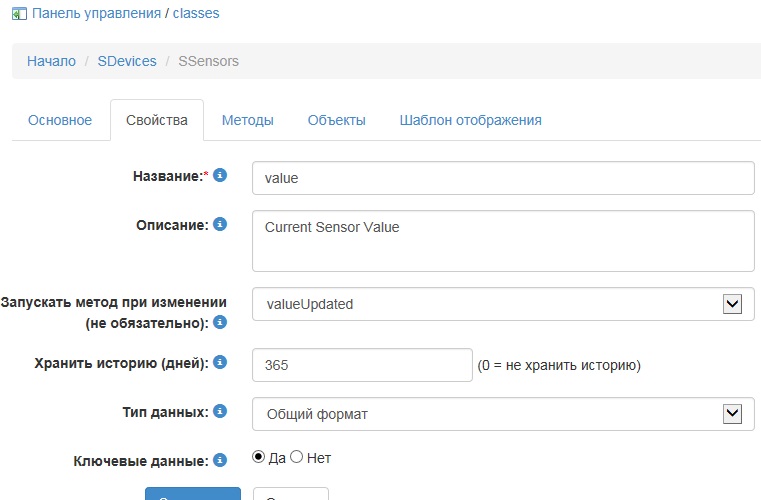The image size is (761, 500).
Task: Select the Да radio button
Action: click(259, 457)
